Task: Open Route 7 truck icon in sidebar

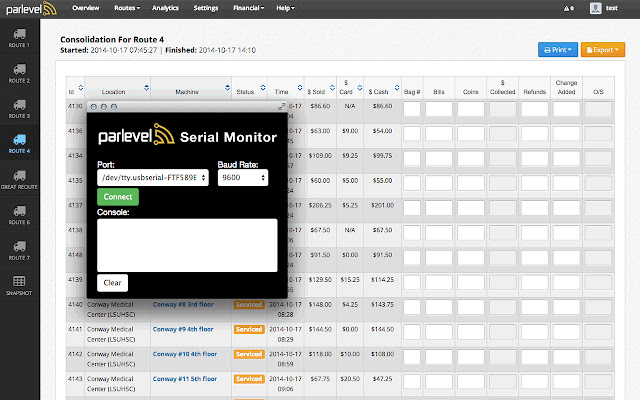Action: pos(19,247)
